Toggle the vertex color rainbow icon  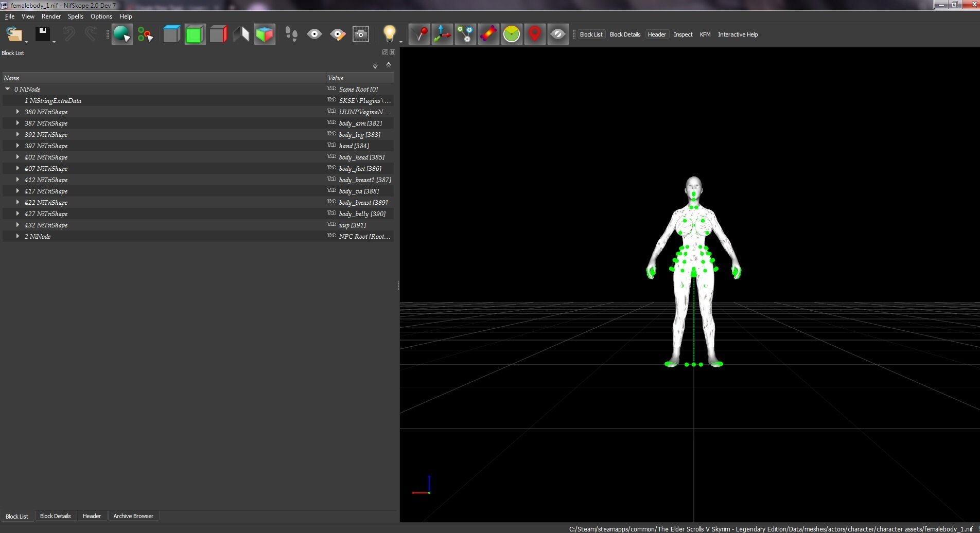coord(488,34)
